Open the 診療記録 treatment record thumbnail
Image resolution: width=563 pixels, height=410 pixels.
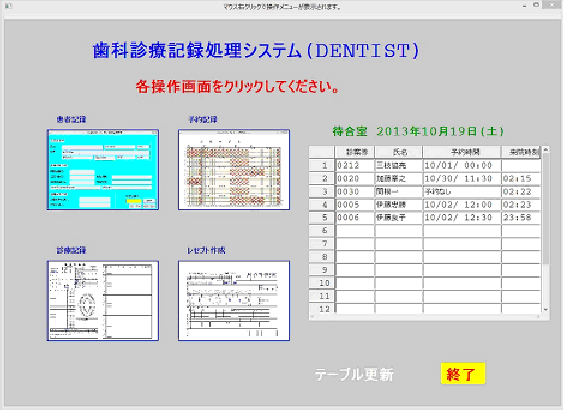pos(103,300)
